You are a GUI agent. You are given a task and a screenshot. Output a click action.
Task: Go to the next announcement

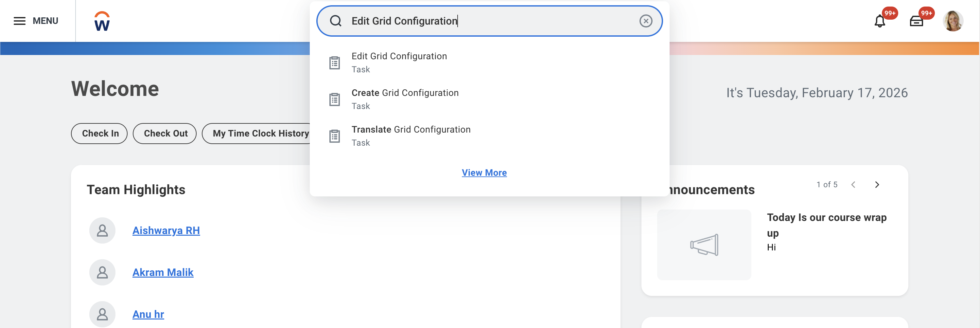tap(877, 185)
